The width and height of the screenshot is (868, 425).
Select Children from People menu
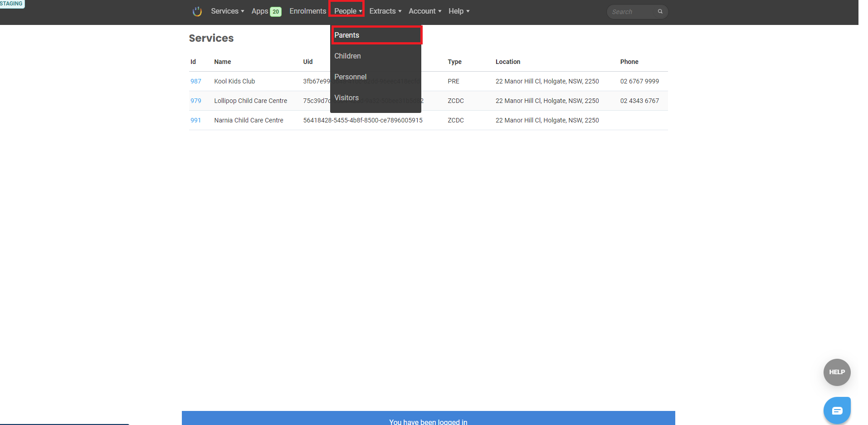point(375,56)
